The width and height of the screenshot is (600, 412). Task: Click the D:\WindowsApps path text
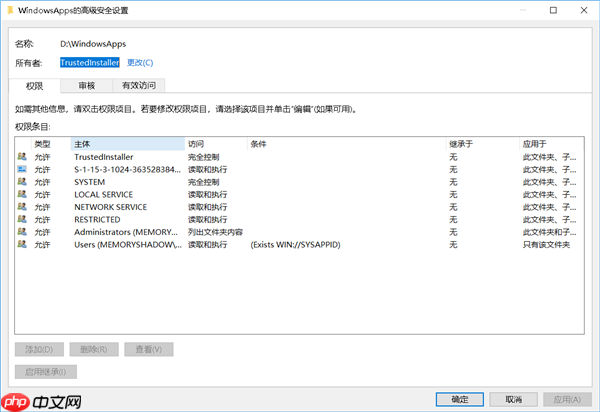coord(93,44)
